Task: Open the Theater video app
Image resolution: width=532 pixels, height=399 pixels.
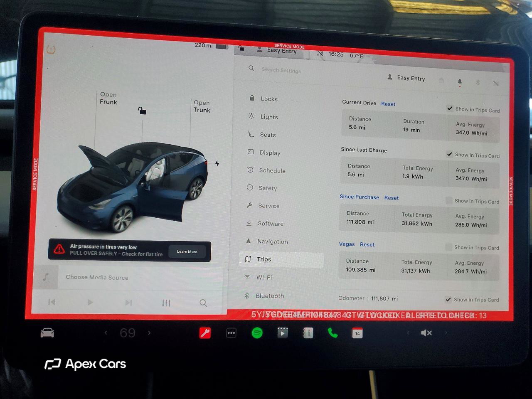Action: click(x=283, y=333)
